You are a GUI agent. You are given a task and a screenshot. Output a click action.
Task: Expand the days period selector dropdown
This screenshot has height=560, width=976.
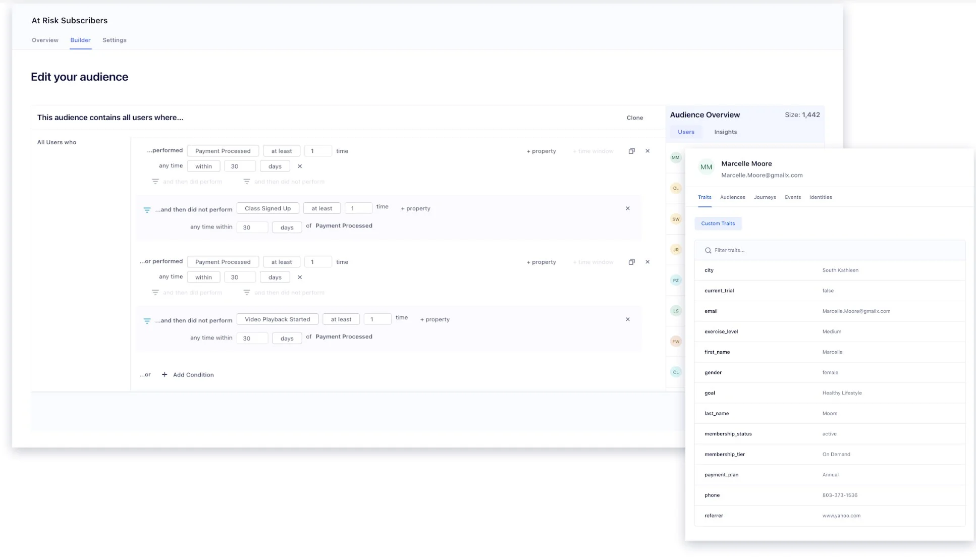point(275,165)
